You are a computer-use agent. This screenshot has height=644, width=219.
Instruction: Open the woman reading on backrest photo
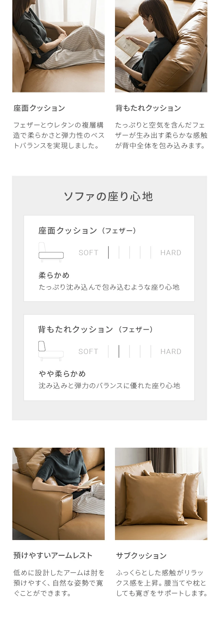point(161,46)
